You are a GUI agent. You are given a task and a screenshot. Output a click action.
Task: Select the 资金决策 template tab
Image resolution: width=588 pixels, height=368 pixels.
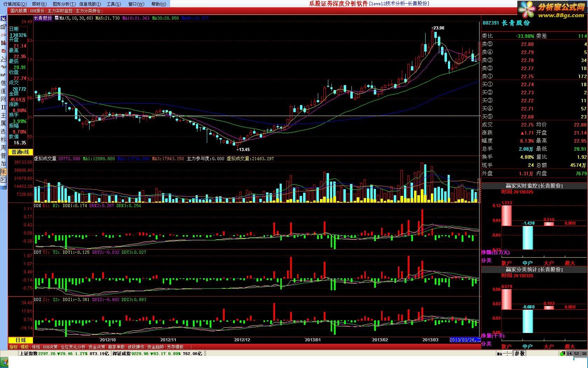point(97,347)
